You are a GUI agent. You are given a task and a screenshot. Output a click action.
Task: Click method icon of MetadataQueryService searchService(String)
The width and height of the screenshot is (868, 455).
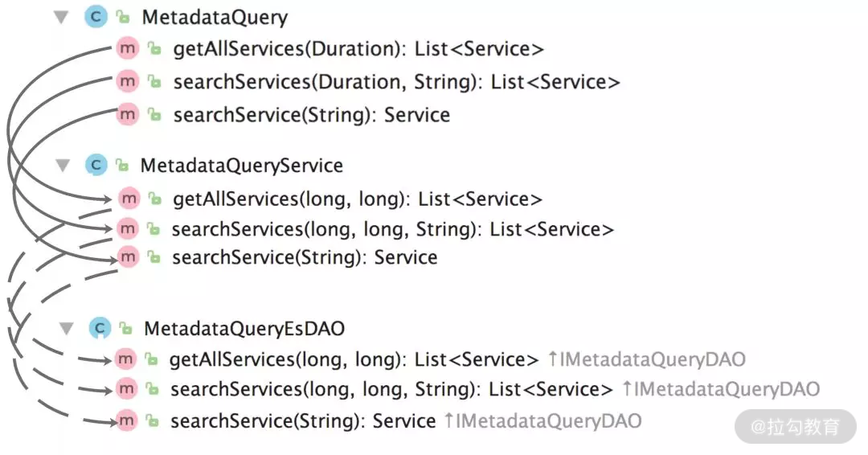[128, 258]
